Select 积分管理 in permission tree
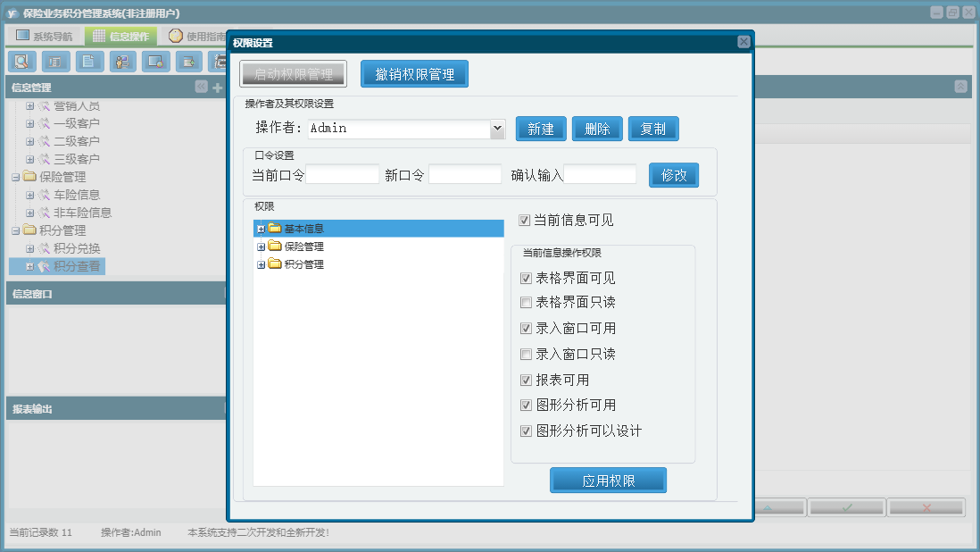980x552 pixels. 303,264
